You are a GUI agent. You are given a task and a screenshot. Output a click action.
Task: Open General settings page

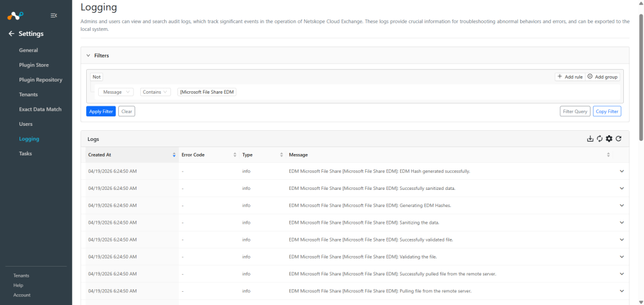[28, 50]
